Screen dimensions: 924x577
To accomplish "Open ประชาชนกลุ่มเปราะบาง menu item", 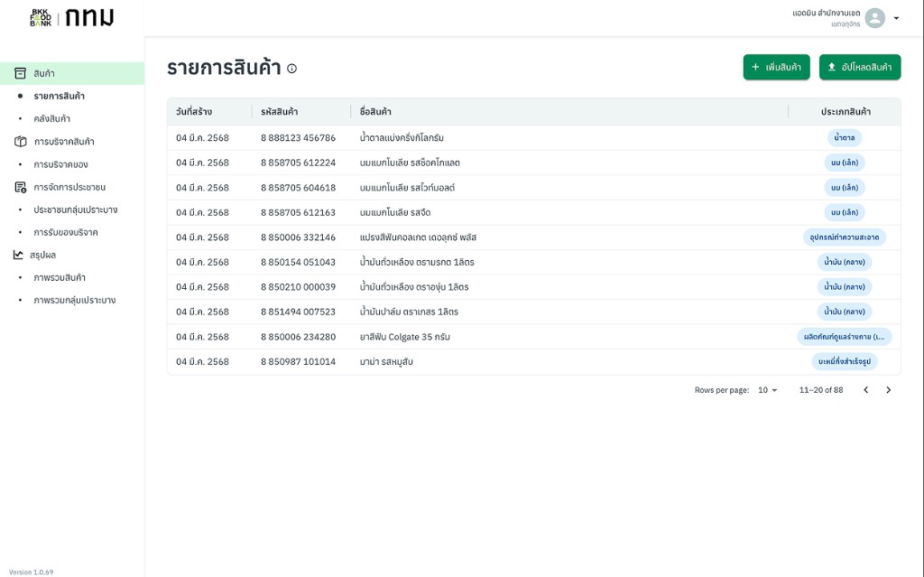I will (76, 209).
